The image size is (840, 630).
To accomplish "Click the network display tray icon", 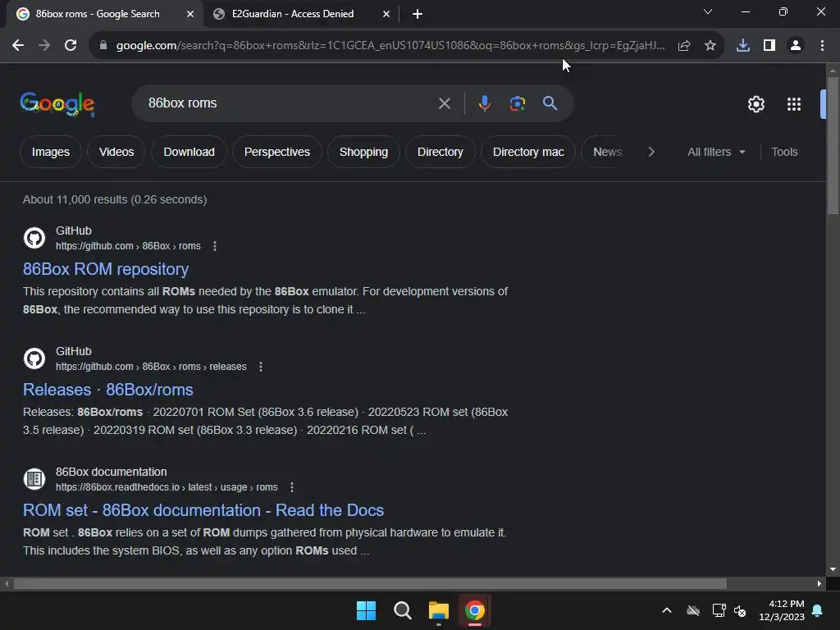I will point(719,610).
